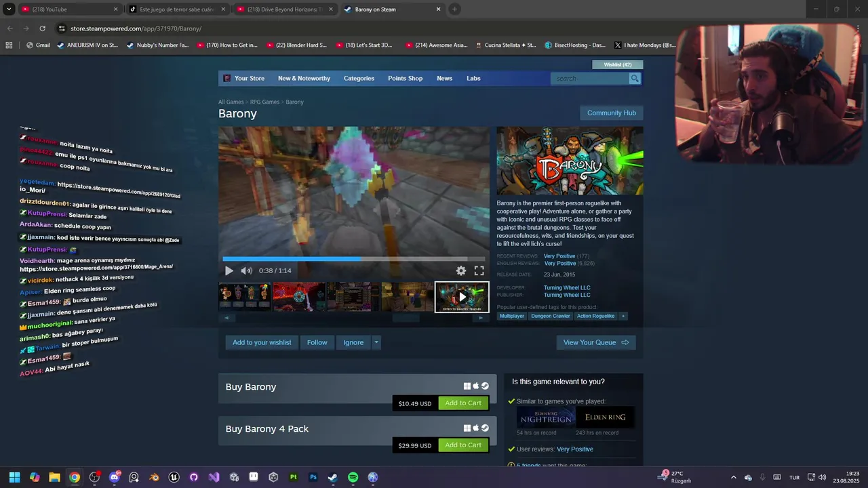The height and width of the screenshot is (488, 868).
Task: Open the New & Noteworthy menu
Action: click(x=304, y=79)
